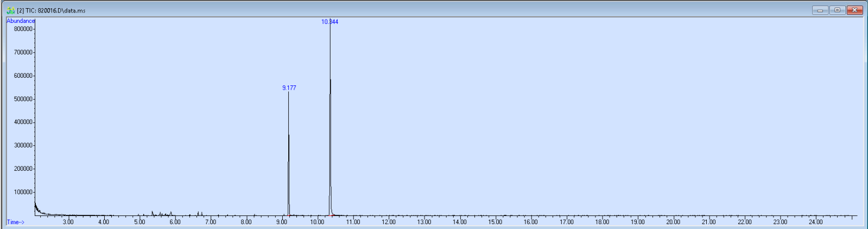Click the window title "[2] TIC: 820016.D\data.ms"
The width and height of the screenshot is (868, 229).
(x=51, y=10)
